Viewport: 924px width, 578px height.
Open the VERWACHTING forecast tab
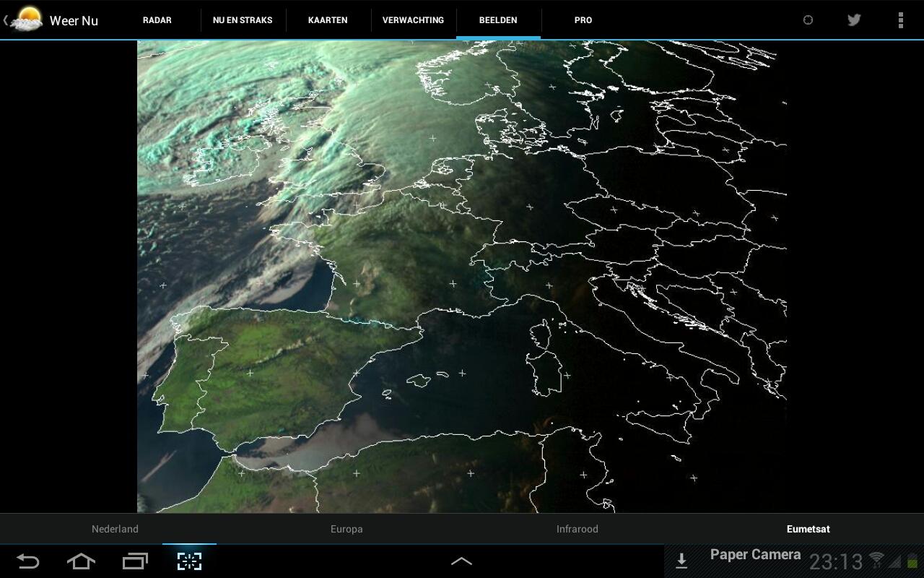pyautogui.click(x=414, y=20)
